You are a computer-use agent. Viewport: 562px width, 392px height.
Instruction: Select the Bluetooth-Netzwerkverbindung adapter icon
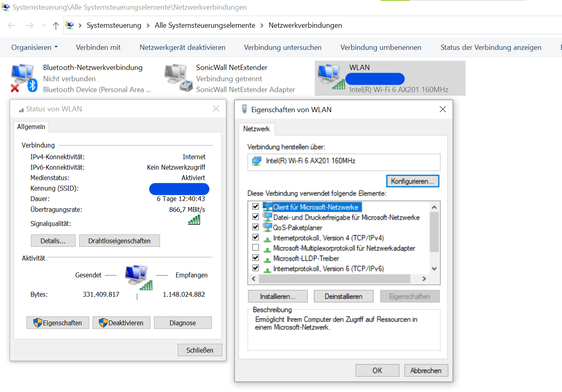pyautogui.click(x=24, y=78)
